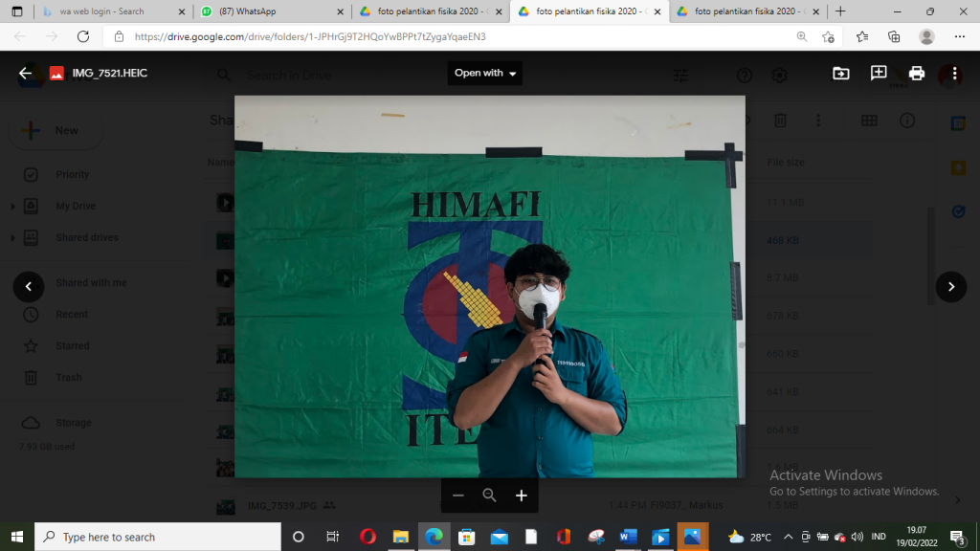Launch Opera from the taskbar
980x551 pixels.
367,537
